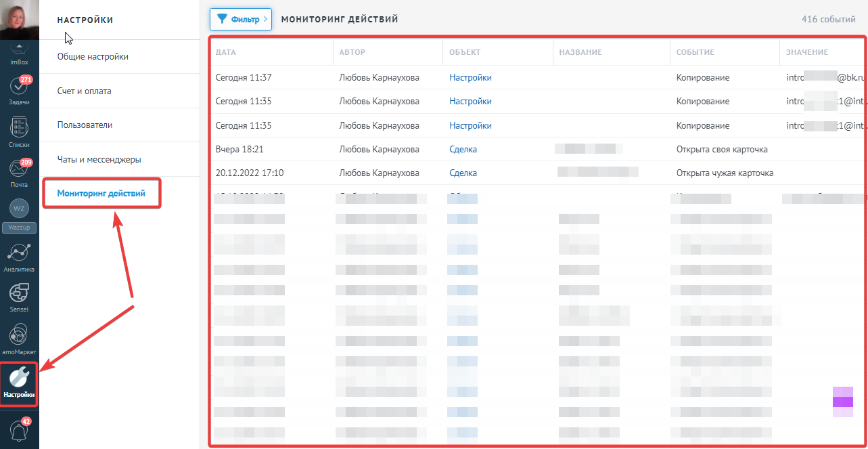Click author Любовь Карнаухова in 11:37 row
The image size is (868, 449).
tap(379, 78)
